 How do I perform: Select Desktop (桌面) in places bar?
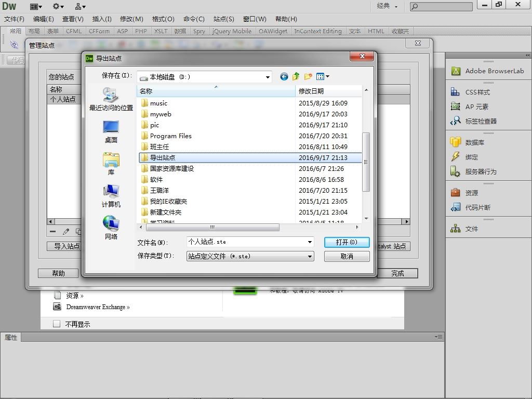coord(111,132)
